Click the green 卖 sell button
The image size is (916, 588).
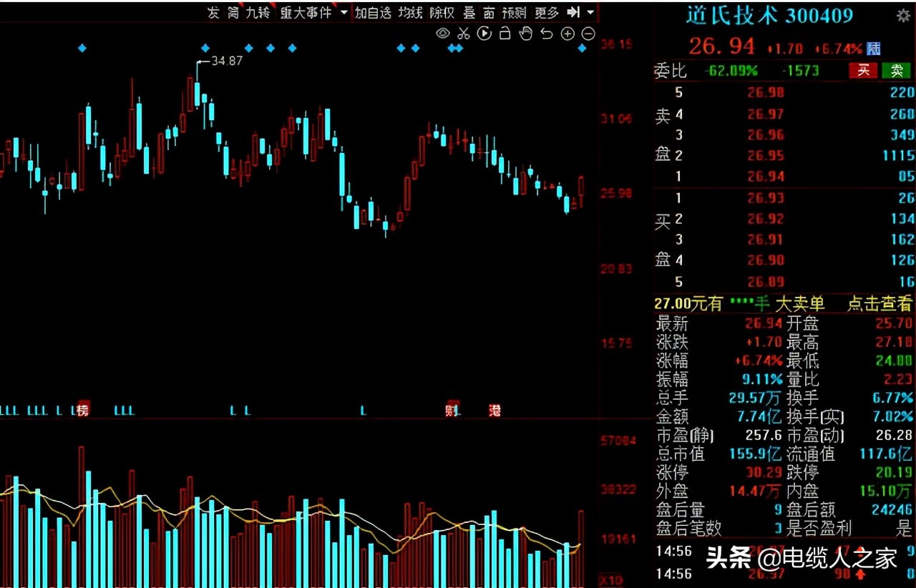896,70
